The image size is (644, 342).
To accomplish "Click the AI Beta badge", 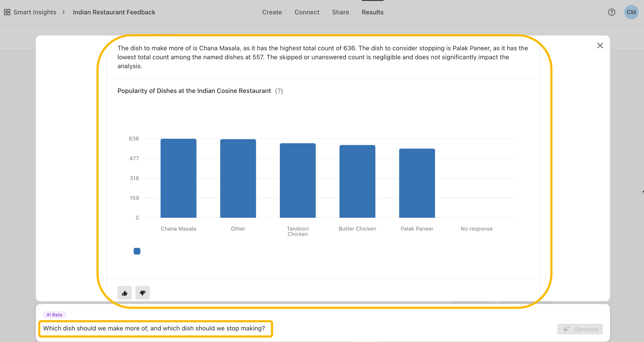I will coord(54,315).
